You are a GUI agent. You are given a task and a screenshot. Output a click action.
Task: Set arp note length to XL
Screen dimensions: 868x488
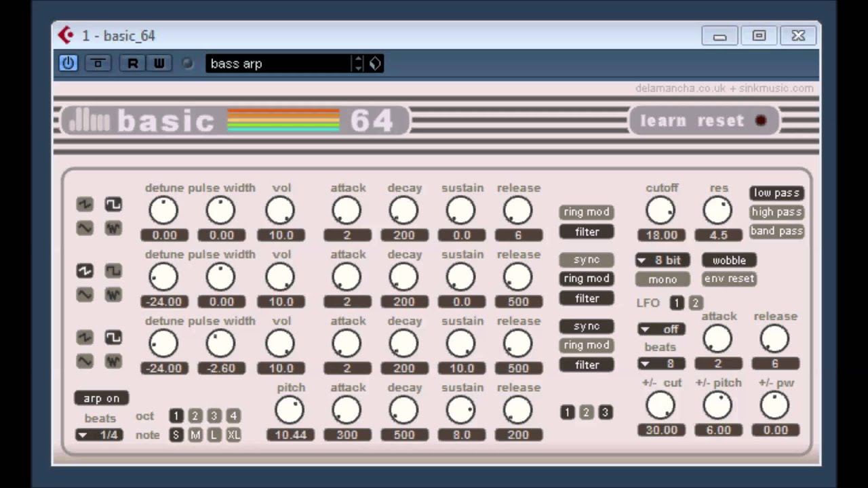233,435
